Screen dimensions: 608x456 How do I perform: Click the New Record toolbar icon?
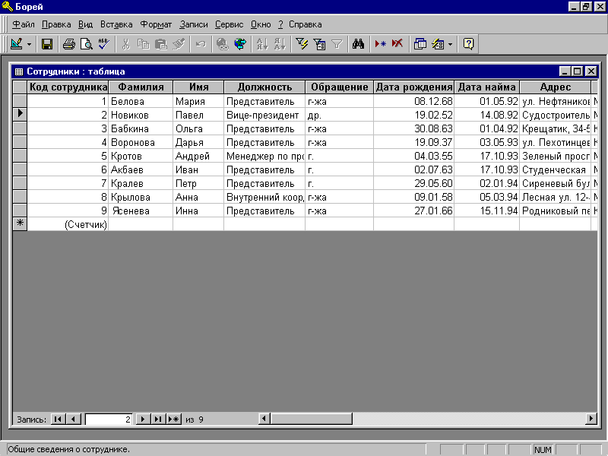point(380,44)
